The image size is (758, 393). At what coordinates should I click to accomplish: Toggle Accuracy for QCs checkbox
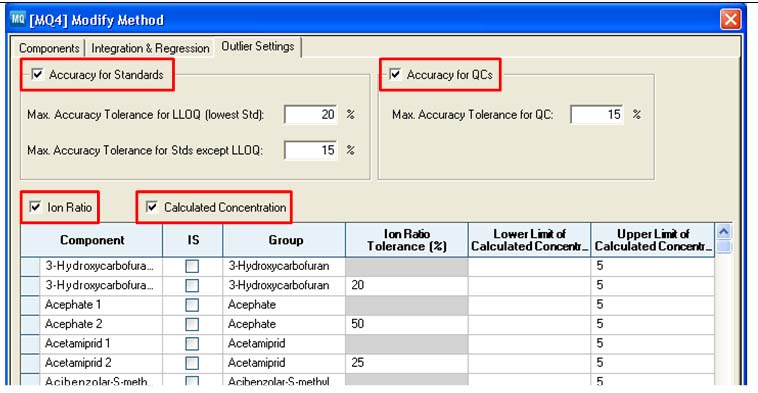pyautogui.click(x=395, y=74)
